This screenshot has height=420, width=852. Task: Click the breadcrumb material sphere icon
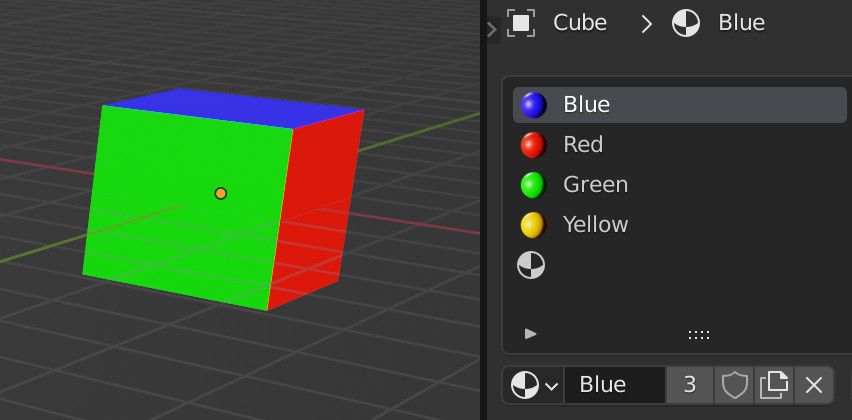(686, 23)
